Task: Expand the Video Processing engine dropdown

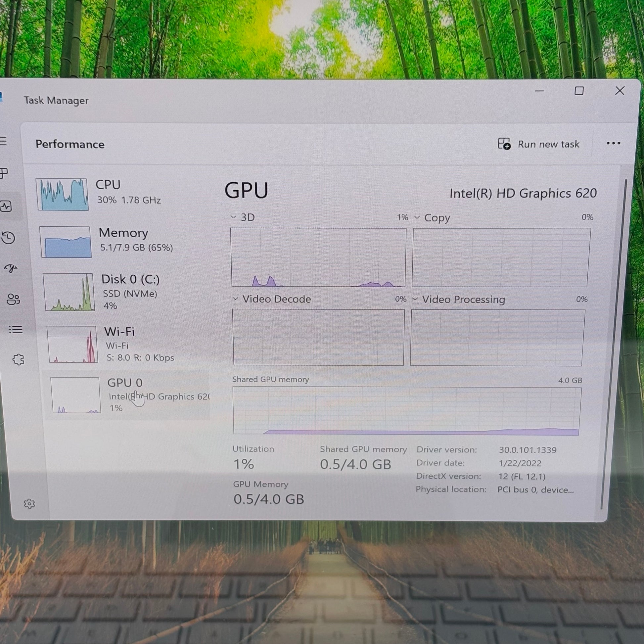Action: point(415,299)
